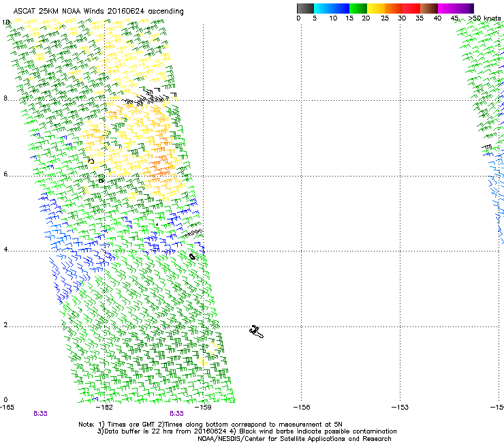The image size is (504, 443).
Task: Click the legend label "15"
Action: click(x=349, y=18)
